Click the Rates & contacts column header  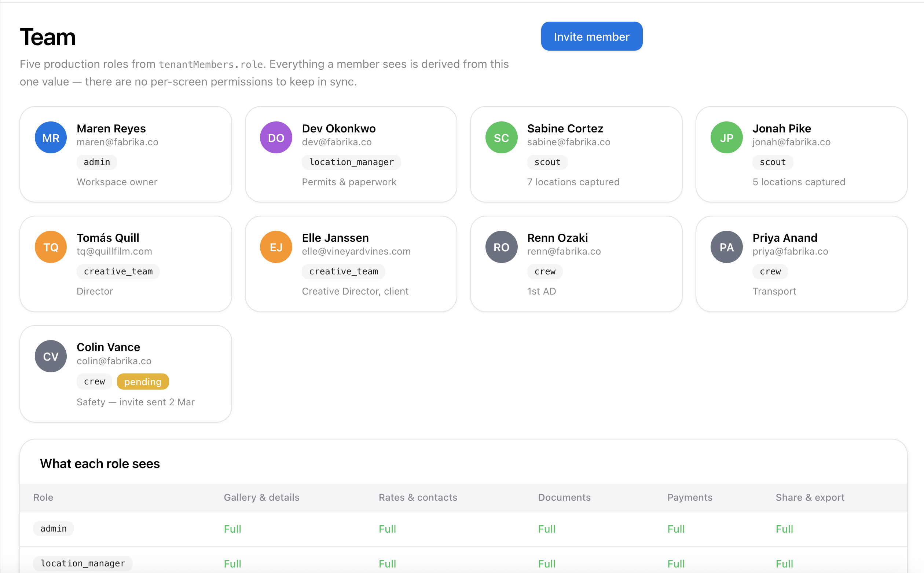click(418, 497)
